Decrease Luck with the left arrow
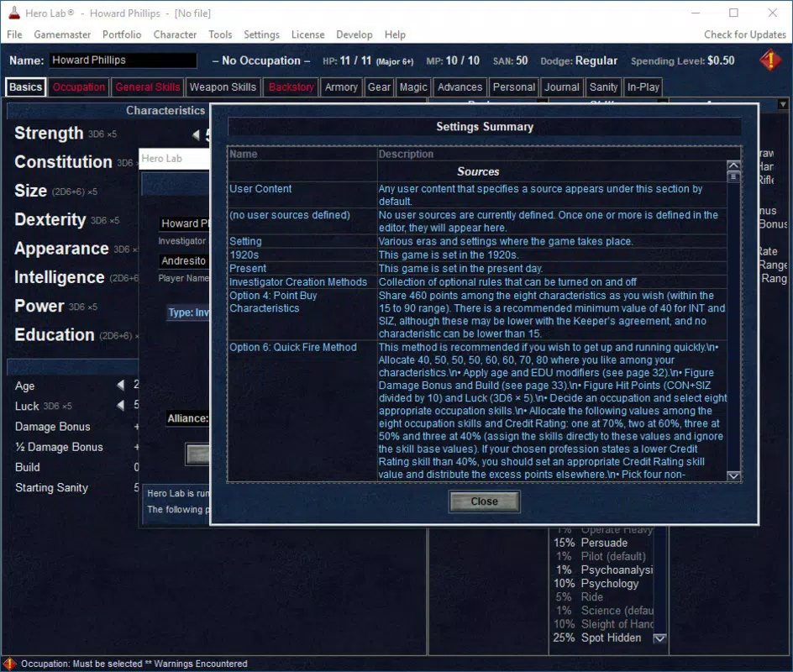The image size is (793, 672). (120, 406)
